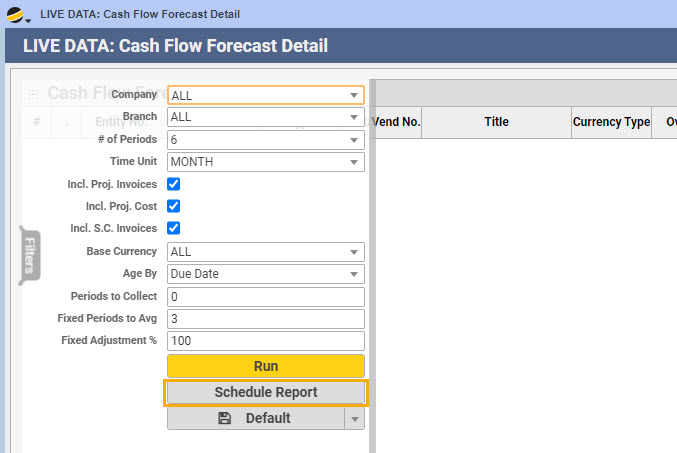Click the floppy disk save icon
This screenshot has height=453, width=677.
point(224,418)
